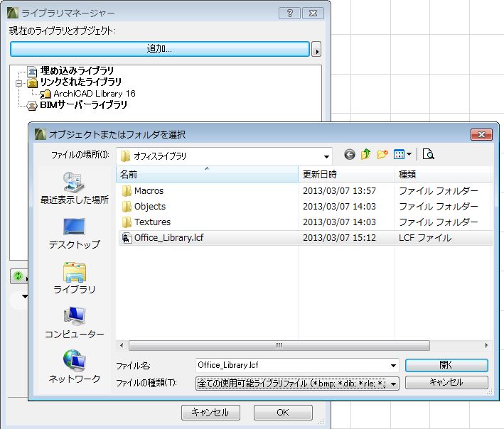Select BIMサーバーライブラリ tree item
The width and height of the screenshot is (504, 429).
pos(84,105)
